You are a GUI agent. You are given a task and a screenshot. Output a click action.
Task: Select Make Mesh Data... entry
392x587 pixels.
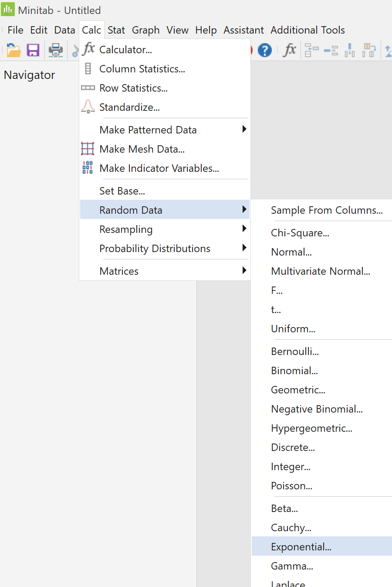(165, 149)
